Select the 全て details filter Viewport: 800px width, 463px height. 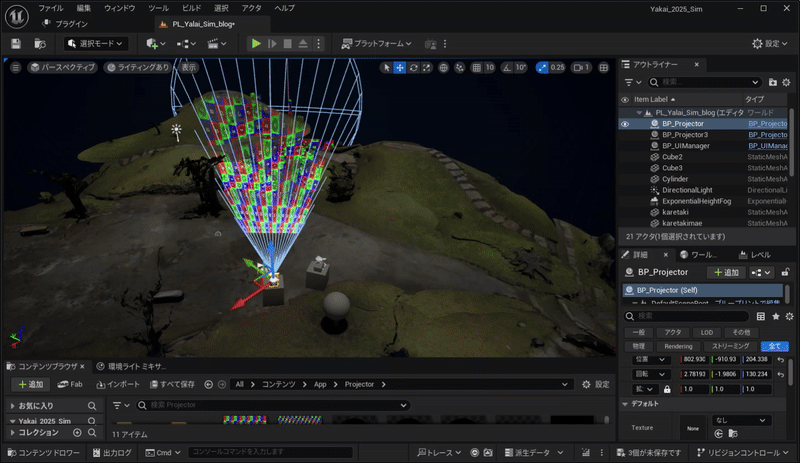774,346
